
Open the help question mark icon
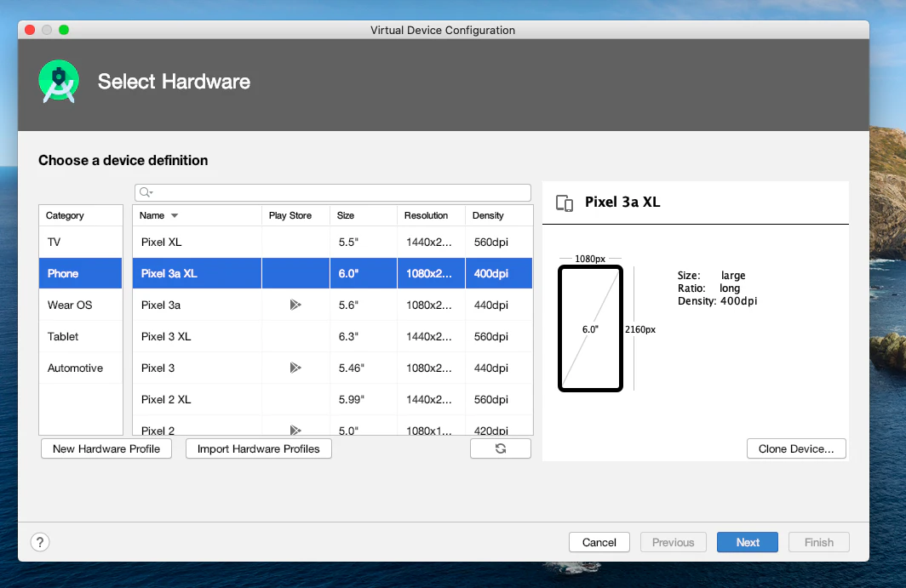point(40,542)
